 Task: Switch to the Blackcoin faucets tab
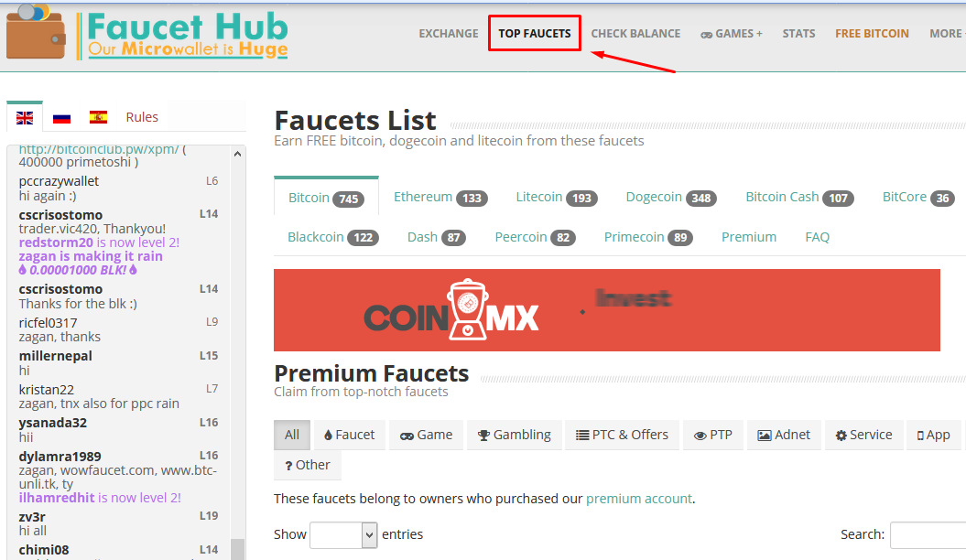pos(332,237)
